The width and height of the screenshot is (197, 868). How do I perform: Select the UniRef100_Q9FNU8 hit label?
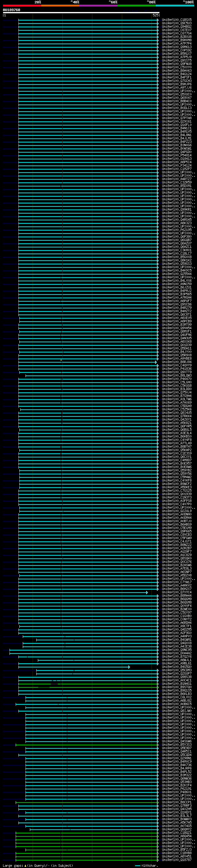click(x=176, y=64)
